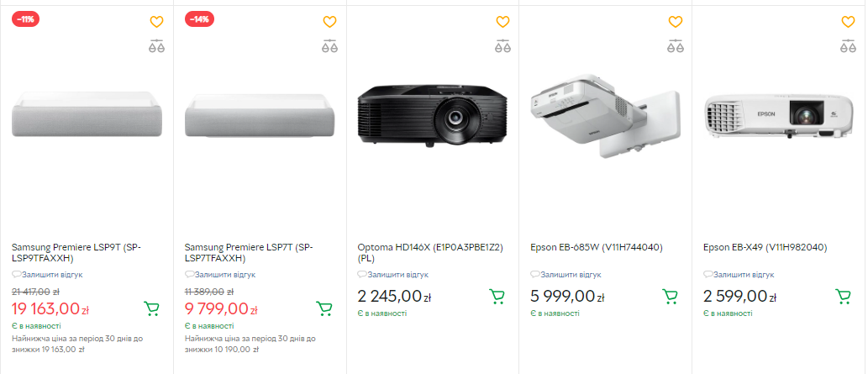The image size is (868, 374).
Task: Add Samsung Premiere LSP9T to cart
Action: point(151,308)
